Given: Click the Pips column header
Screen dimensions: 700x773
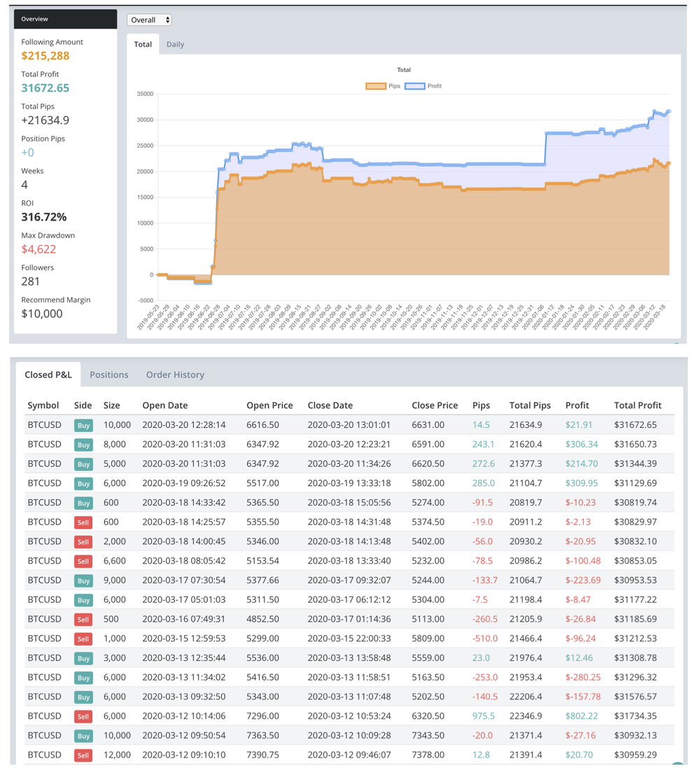Looking at the screenshot, I should [x=481, y=405].
